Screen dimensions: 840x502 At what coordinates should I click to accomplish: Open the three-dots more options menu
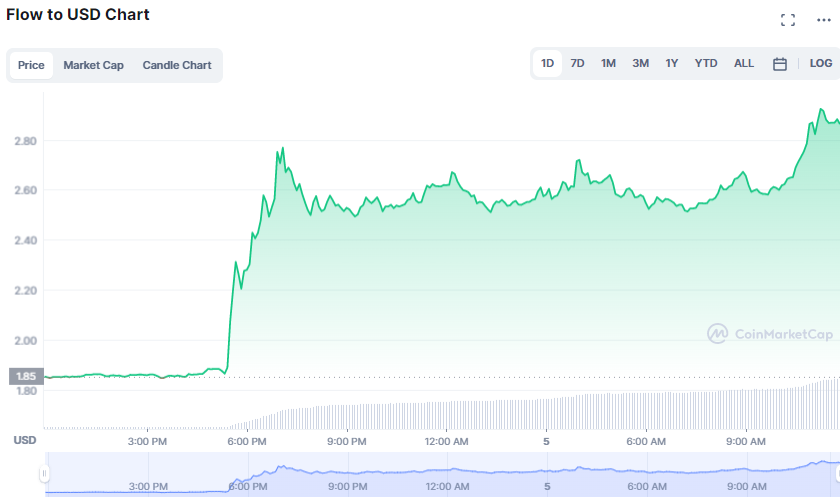click(823, 20)
